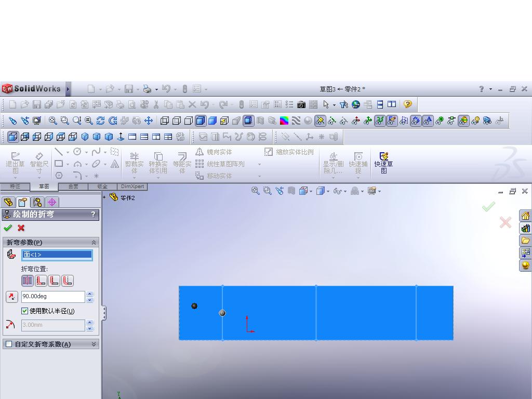
Task: Enable 自定义折弯系数 checkbox
Action: point(9,344)
